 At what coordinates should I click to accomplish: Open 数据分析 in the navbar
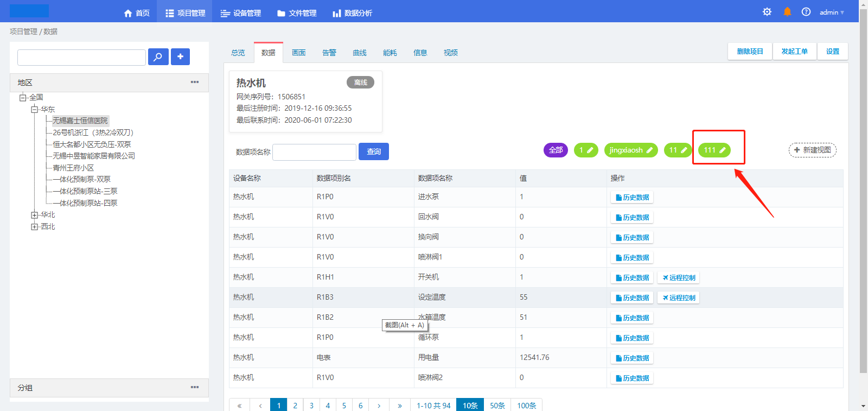pos(352,13)
